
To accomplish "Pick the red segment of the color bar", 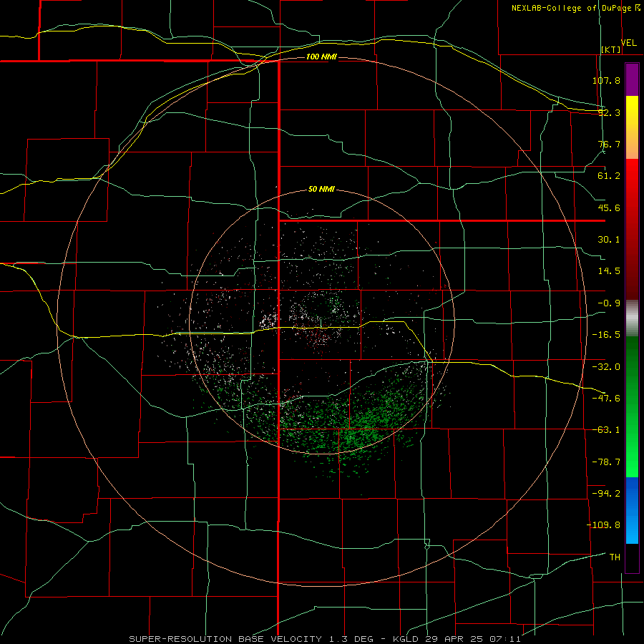I will [632, 229].
